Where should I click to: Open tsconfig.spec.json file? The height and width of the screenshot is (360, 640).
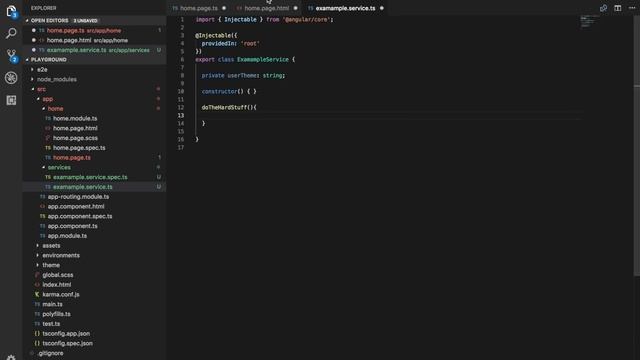67,344
